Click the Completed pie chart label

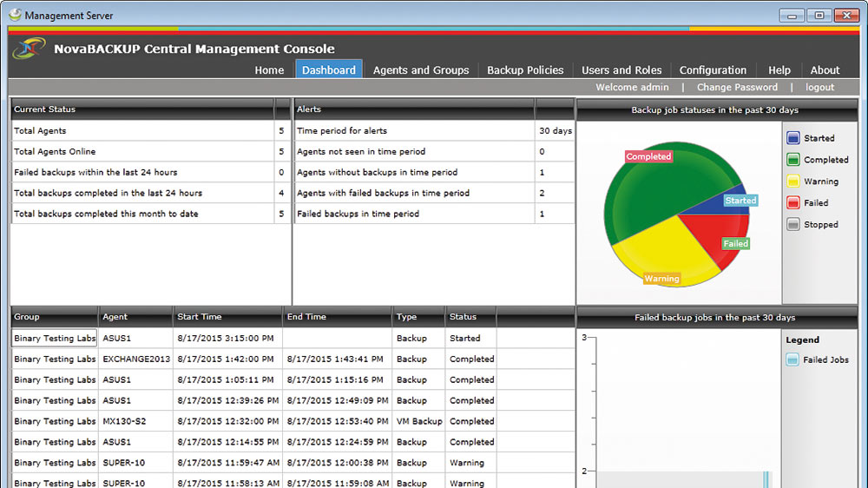648,156
